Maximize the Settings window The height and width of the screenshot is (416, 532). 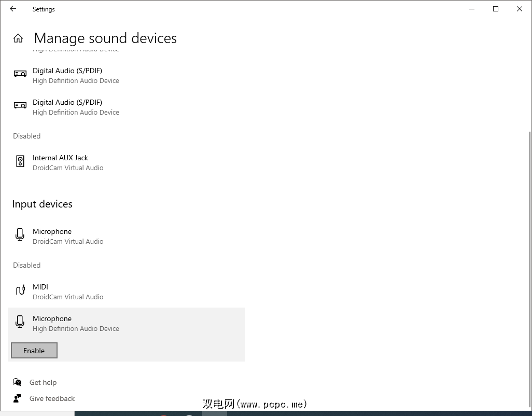[x=496, y=9]
